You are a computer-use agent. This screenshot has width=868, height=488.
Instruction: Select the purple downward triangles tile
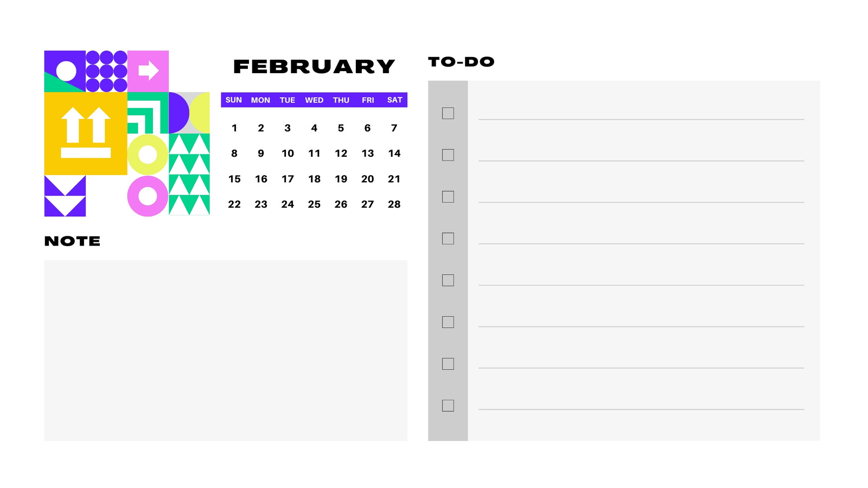pyautogui.click(x=65, y=196)
